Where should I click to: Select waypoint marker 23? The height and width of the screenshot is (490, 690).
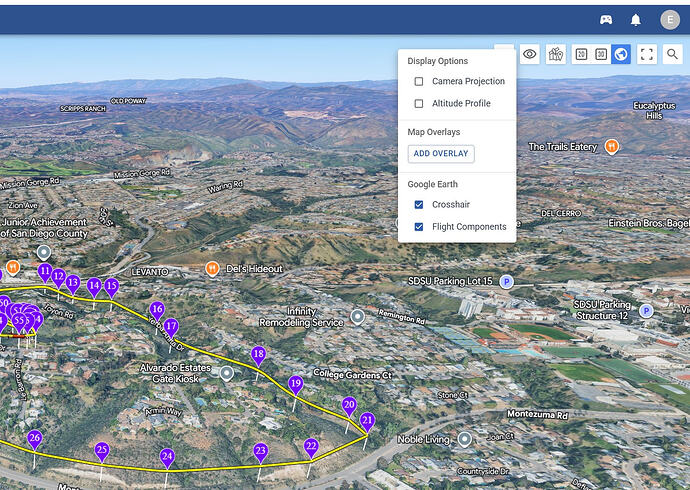[x=261, y=452]
